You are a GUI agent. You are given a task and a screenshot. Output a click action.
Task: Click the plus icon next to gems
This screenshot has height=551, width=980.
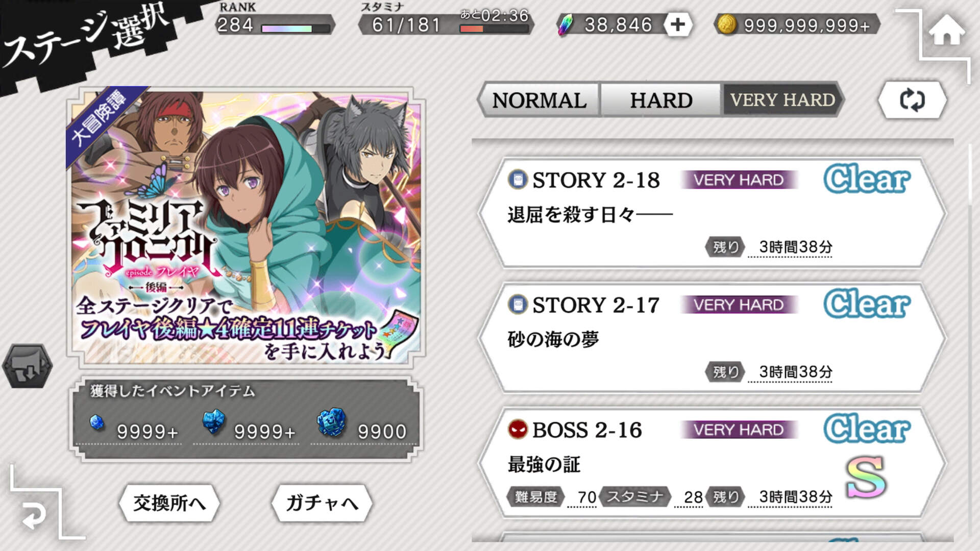[678, 24]
